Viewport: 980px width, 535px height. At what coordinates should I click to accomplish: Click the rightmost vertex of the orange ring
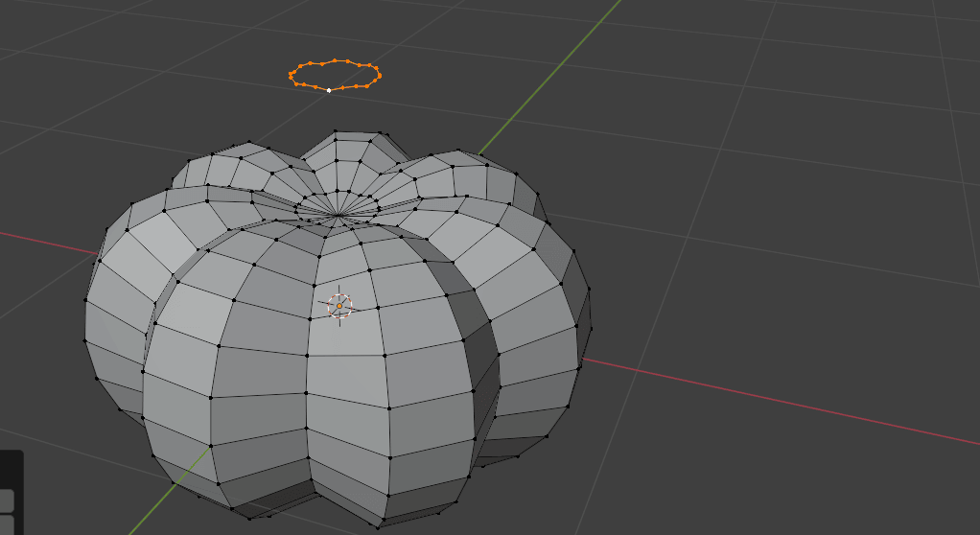coord(380,75)
